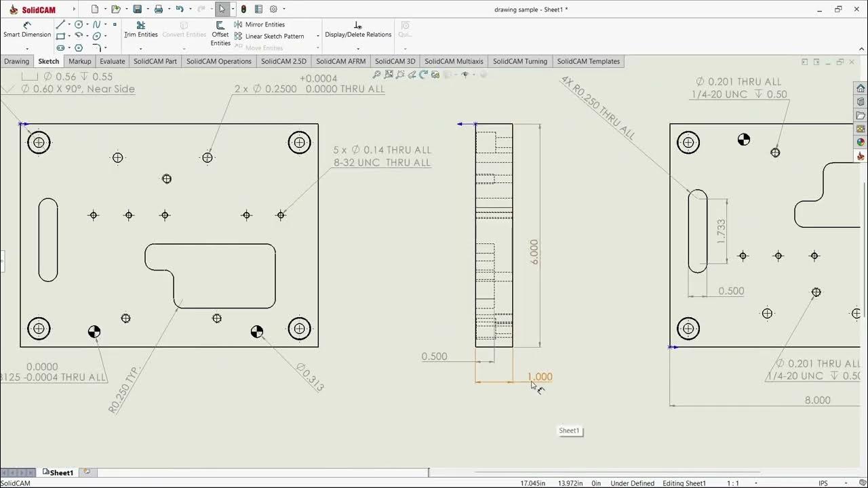
Task: Select the Spline sketch tool
Action: [96, 24]
